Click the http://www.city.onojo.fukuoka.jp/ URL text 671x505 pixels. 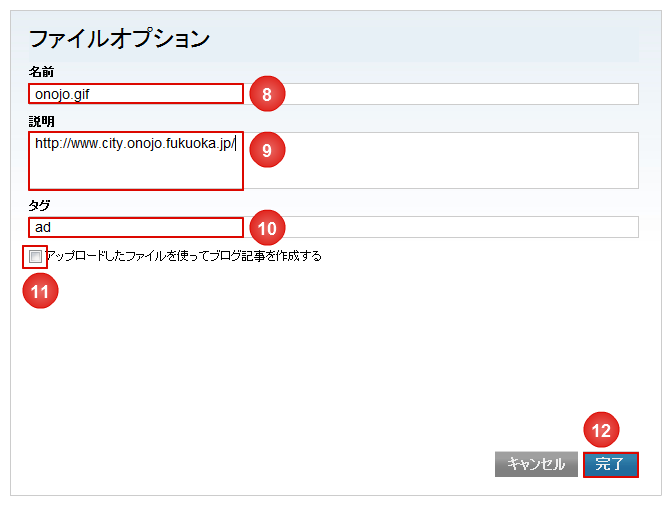[135, 144]
